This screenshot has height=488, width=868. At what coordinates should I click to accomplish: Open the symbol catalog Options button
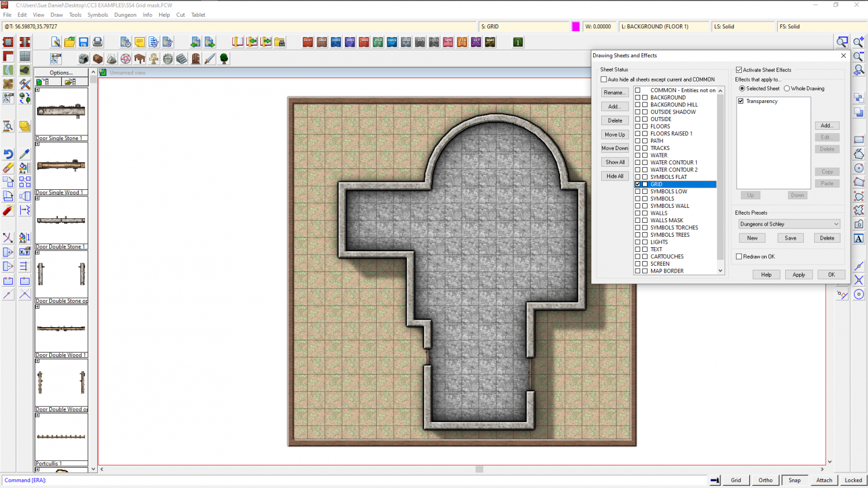pyautogui.click(x=61, y=72)
